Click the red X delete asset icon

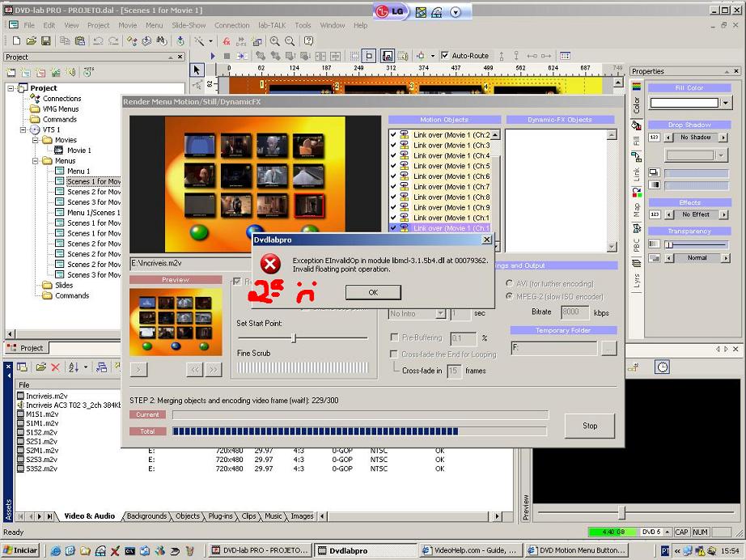[x=55, y=367]
